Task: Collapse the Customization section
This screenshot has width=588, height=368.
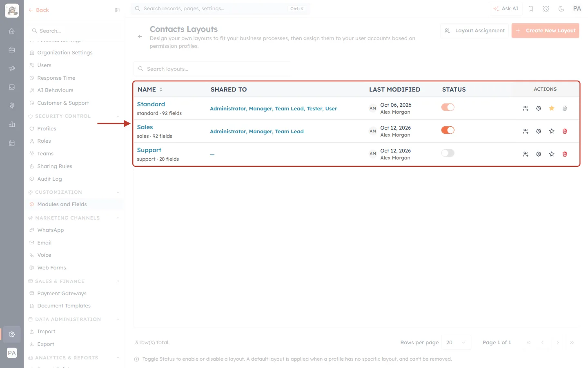Action: click(x=118, y=193)
